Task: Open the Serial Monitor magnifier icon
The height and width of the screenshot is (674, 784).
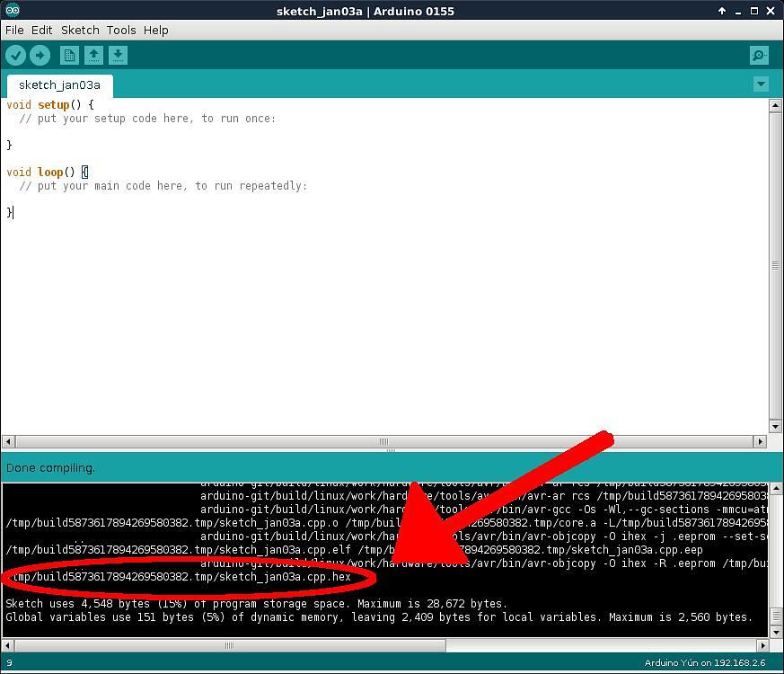Action: tap(758, 55)
